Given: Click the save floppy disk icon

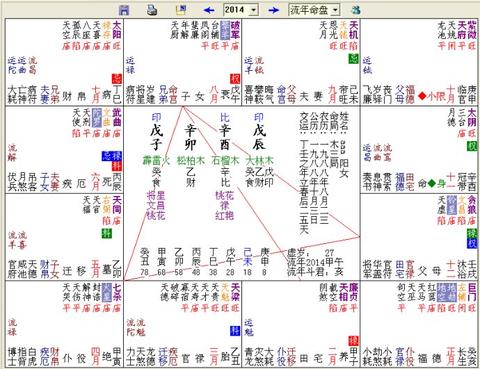Looking at the screenshot, I should click(x=124, y=10).
